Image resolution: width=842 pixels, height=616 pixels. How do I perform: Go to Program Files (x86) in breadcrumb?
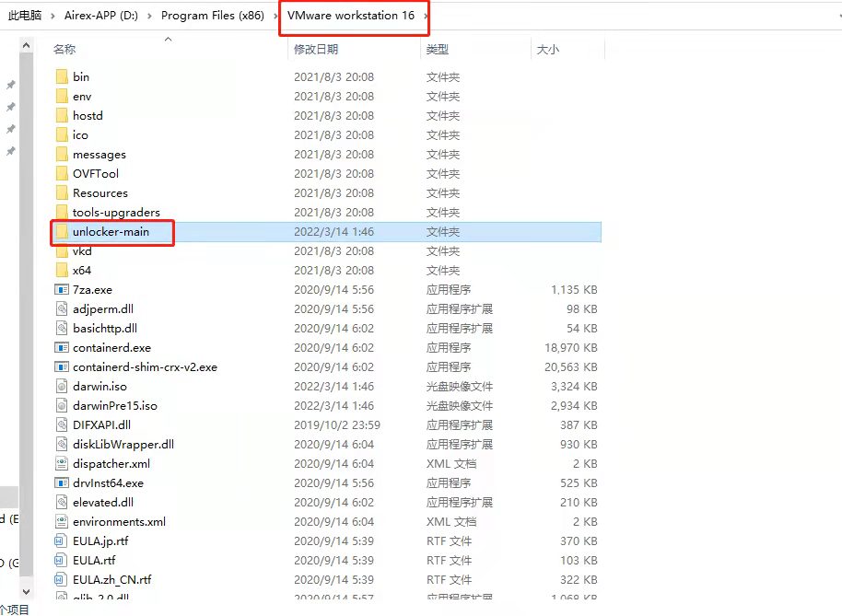(x=213, y=16)
